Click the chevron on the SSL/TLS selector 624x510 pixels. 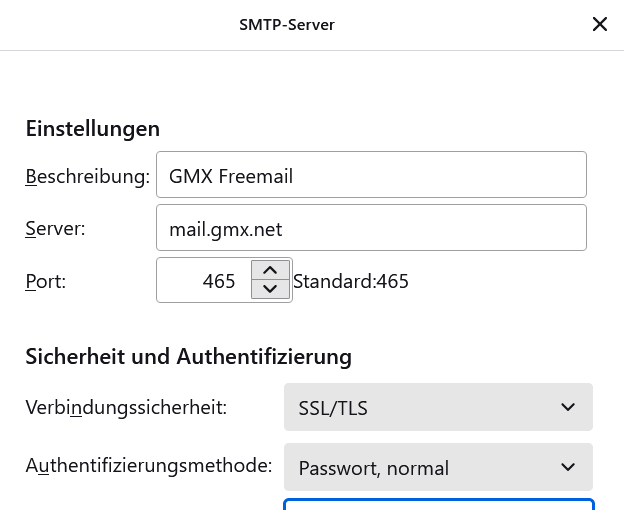coord(568,407)
